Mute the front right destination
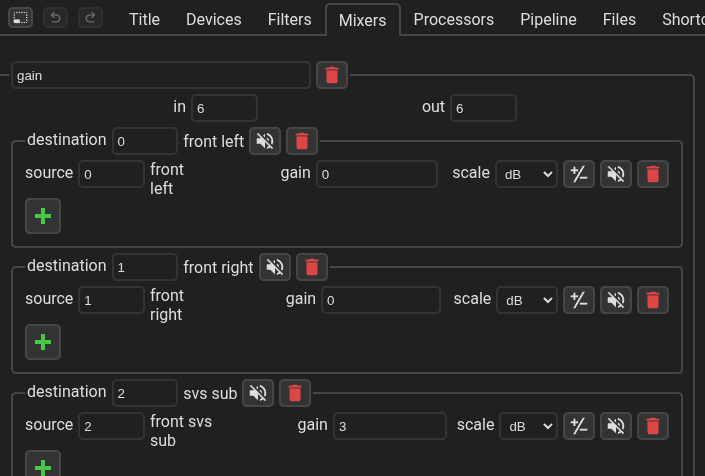Screen dimensions: 705x476 click(275, 267)
